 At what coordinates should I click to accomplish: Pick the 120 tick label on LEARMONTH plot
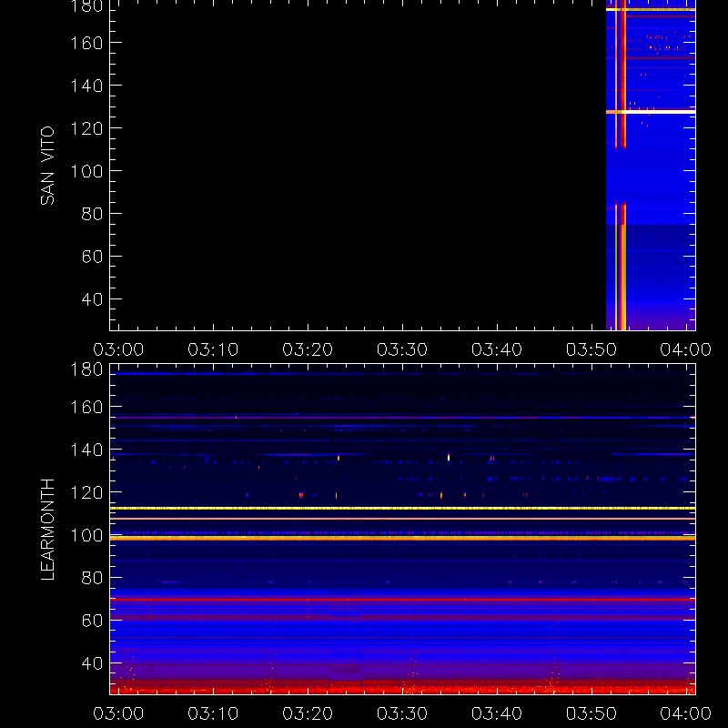click(86, 492)
